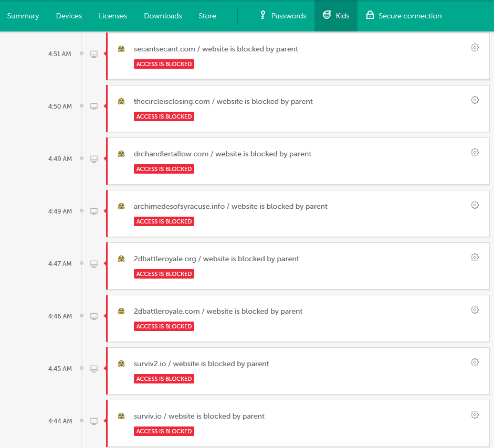Click category icon next to archimedesofsyracuse.info
Image resolution: width=494 pixels, height=448 pixels.
[121, 207]
